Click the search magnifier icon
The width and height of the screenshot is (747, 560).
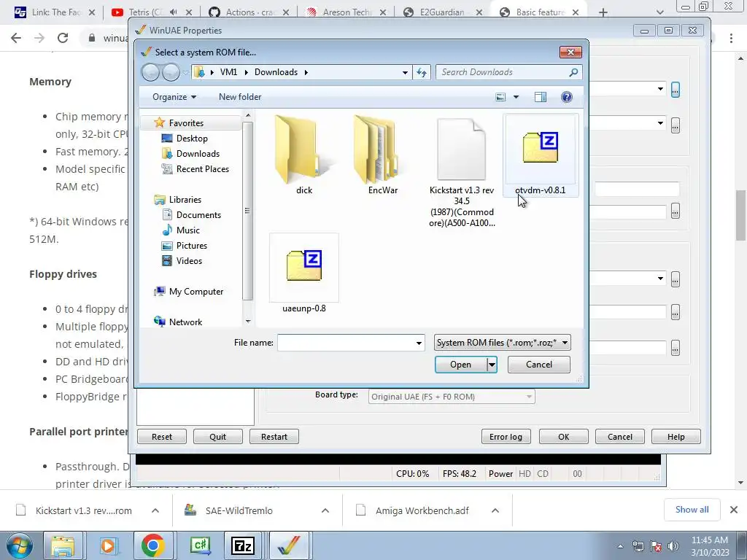[573, 72]
